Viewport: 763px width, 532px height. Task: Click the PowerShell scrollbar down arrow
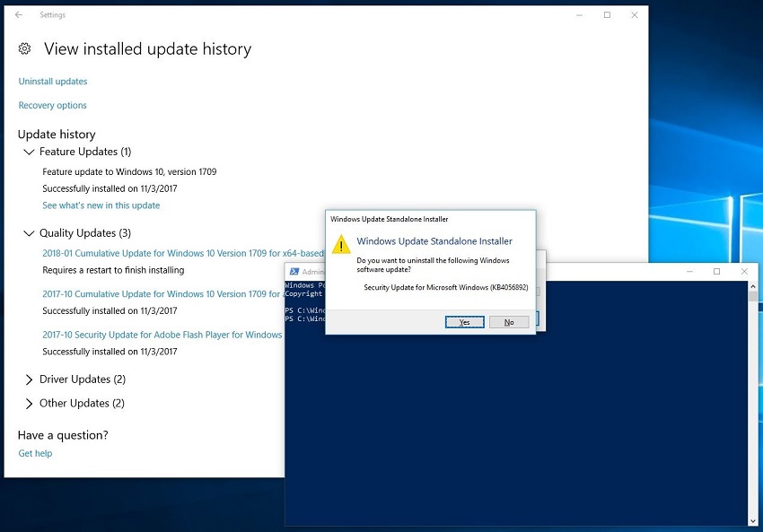tap(752, 520)
